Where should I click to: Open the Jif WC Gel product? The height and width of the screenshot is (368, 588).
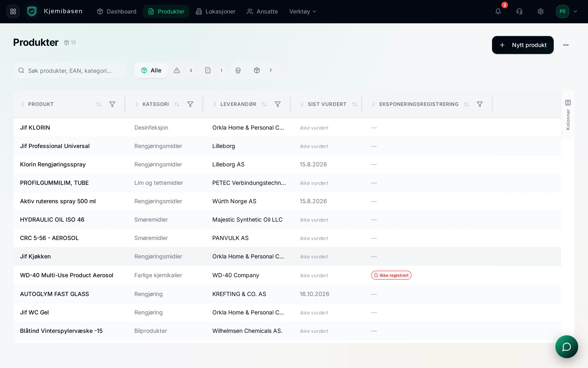pyautogui.click(x=34, y=313)
